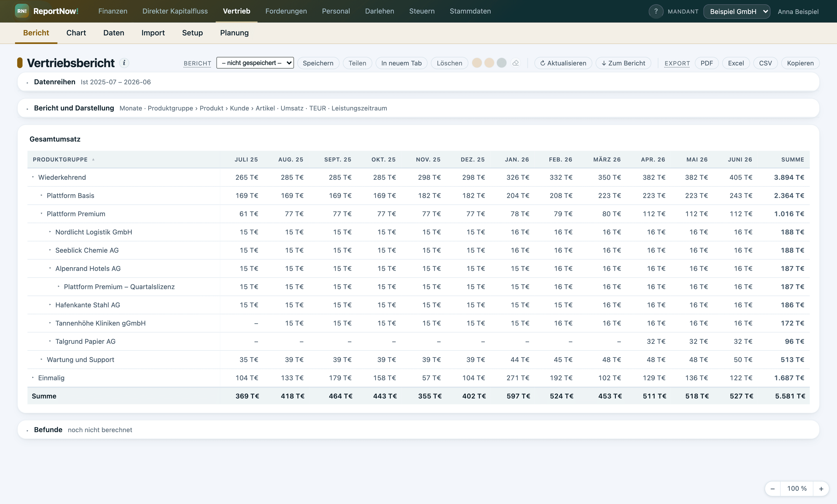Click the ReportNow! logo icon
837x504 pixels.
click(22, 11)
